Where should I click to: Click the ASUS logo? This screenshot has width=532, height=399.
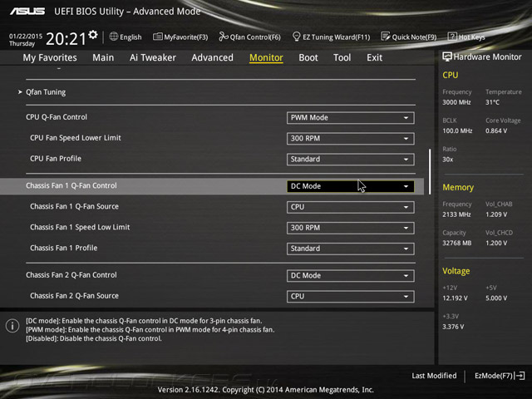(27, 12)
